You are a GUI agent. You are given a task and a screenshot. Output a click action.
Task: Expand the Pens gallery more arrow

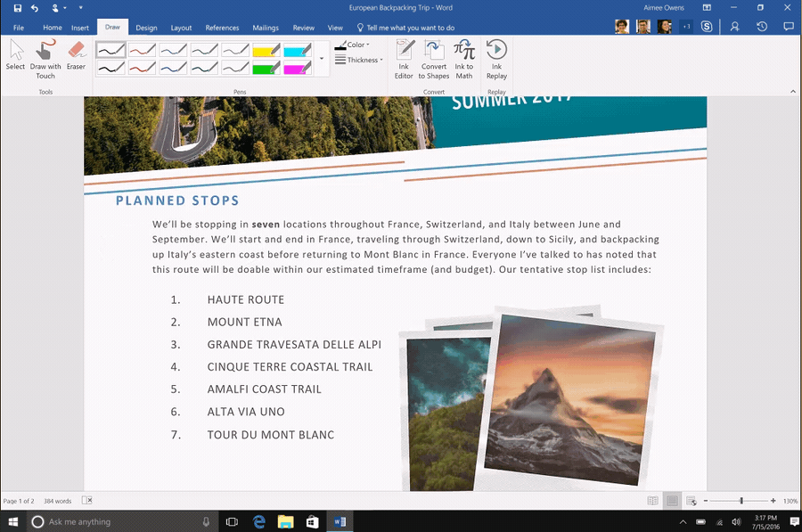pyautogui.click(x=321, y=59)
